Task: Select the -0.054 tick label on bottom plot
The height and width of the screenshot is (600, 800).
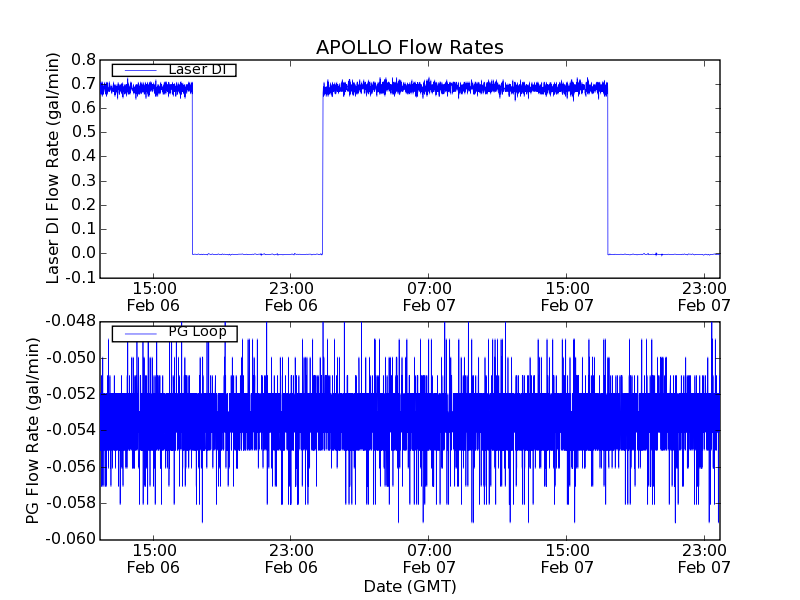Action: [x=70, y=430]
